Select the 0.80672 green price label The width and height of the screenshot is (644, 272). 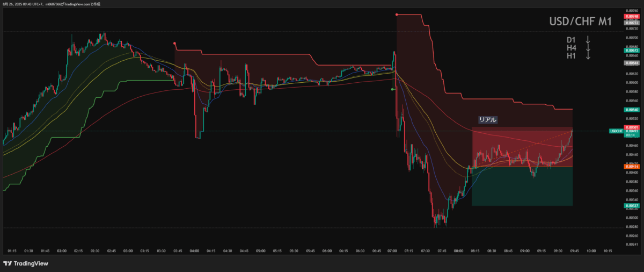(632, 51)
